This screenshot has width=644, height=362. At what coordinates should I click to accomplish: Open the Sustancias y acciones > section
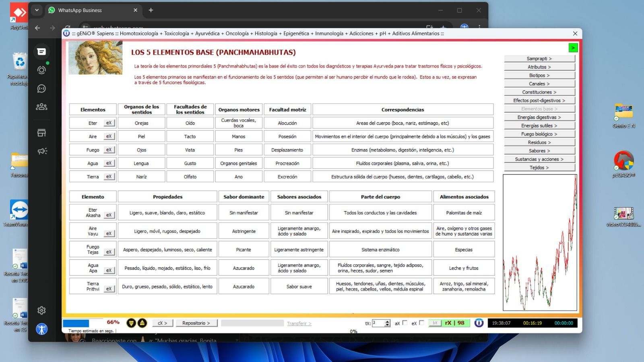pos(539,159)
